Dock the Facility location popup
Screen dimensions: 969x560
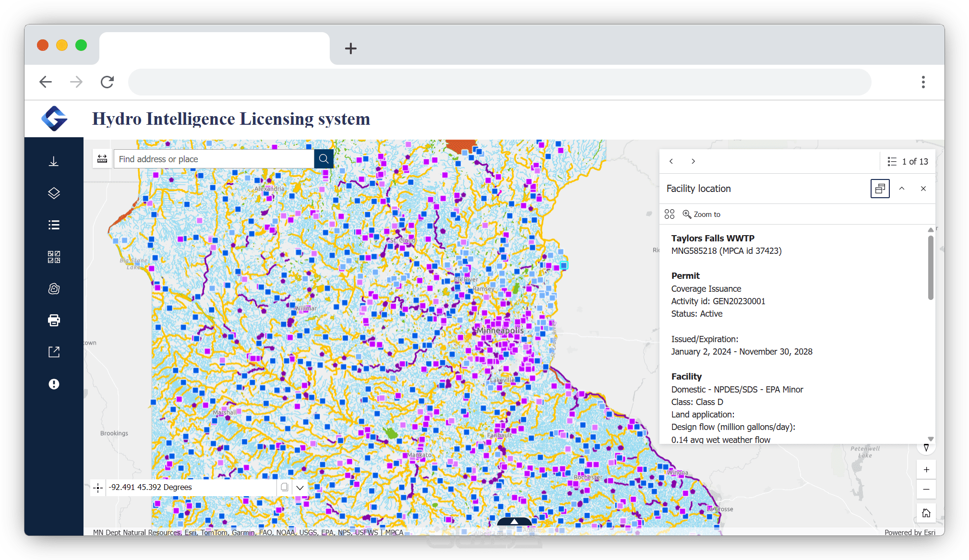pos(880,189)
